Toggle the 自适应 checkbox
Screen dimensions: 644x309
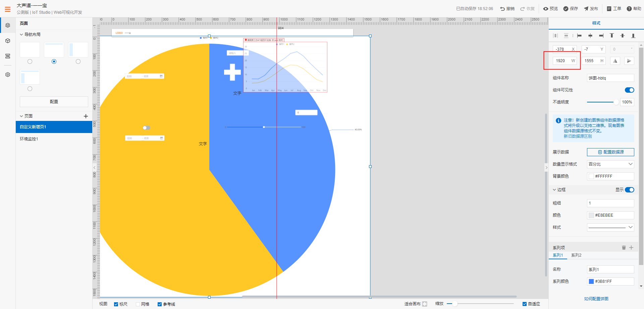tap(525, 304)
